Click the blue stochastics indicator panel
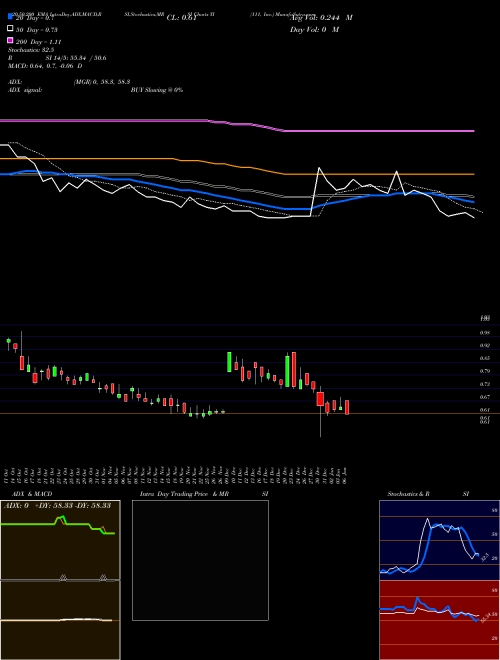This screenshot has height=660, width=500. coord(439,540)
